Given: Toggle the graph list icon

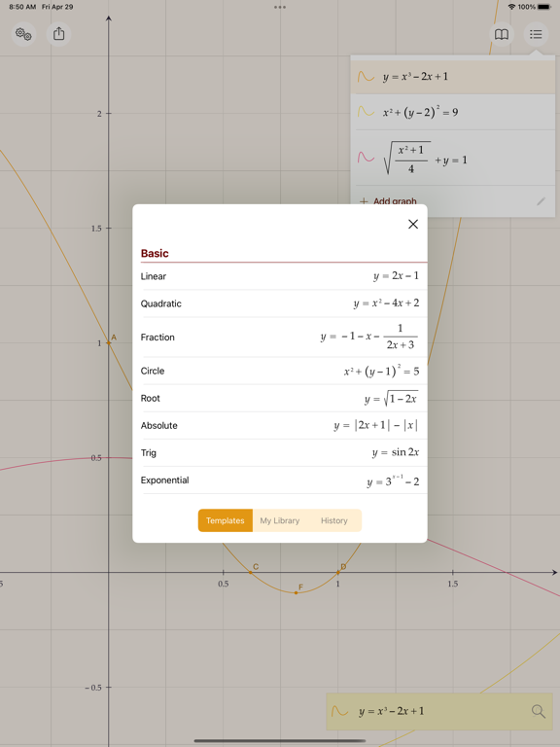Looking at the screenshot, I should click(x=536, y=34).
